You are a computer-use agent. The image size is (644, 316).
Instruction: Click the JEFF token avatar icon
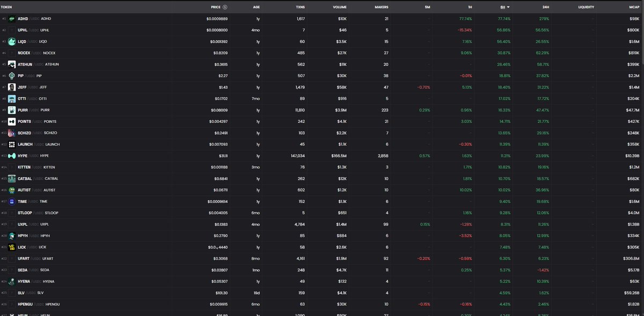(x=12, y=87)
